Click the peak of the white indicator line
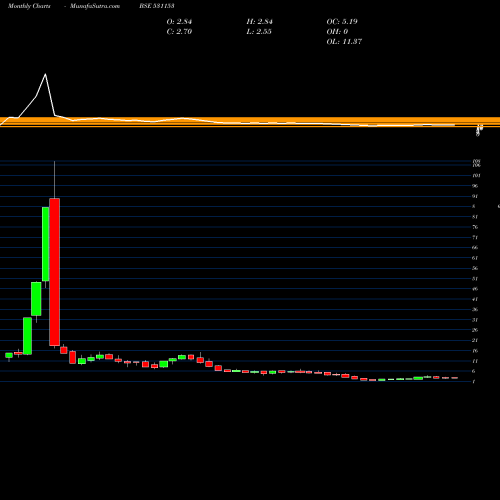The image size is (500, 500). pos(45,74)
